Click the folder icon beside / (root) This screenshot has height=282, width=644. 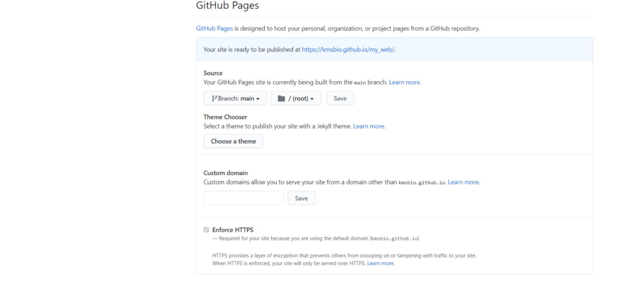pyautogui.click(x=281, y=98)
